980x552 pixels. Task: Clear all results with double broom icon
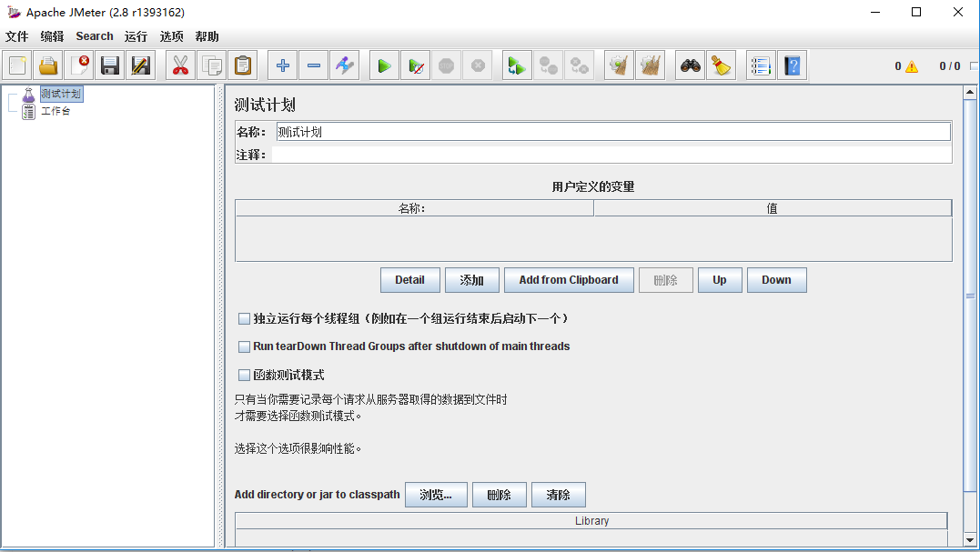tap(650, 65)
